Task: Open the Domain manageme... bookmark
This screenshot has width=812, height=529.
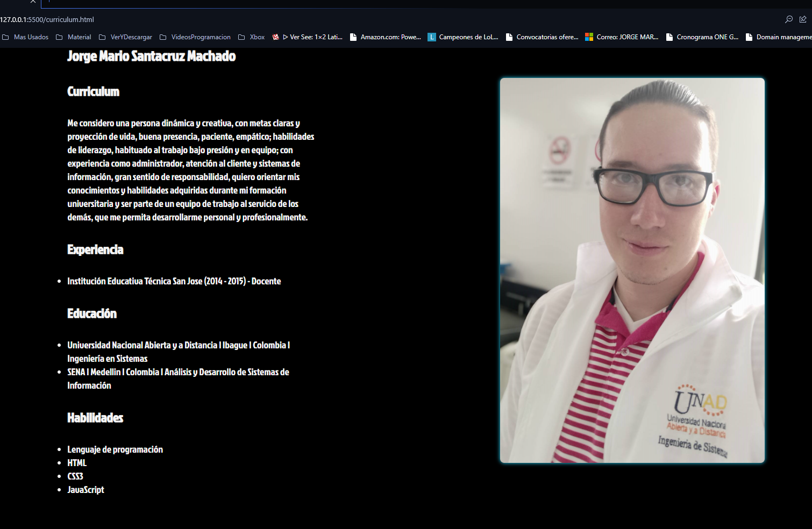Action: (779, 37)
